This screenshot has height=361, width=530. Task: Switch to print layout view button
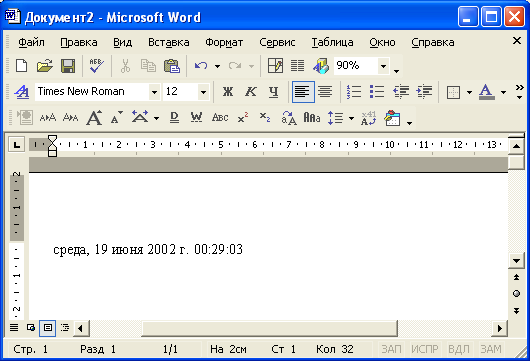pyautogui.click(x=48, y=328)
